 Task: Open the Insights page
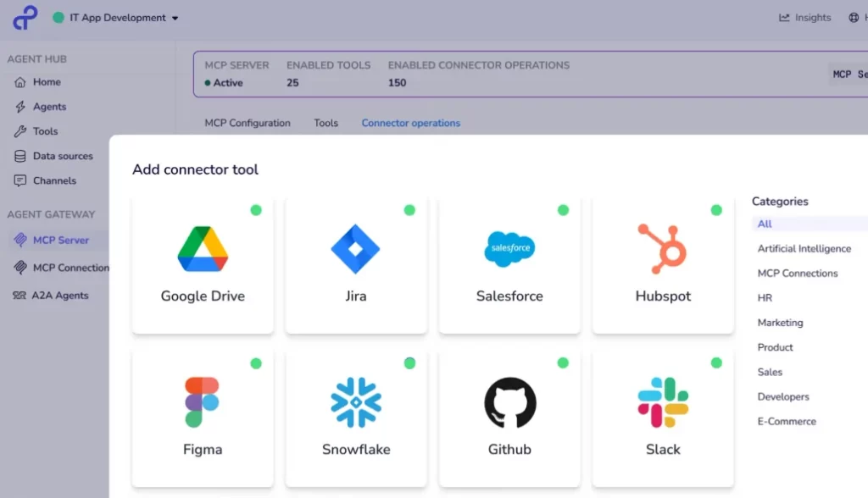click(804, 17)
